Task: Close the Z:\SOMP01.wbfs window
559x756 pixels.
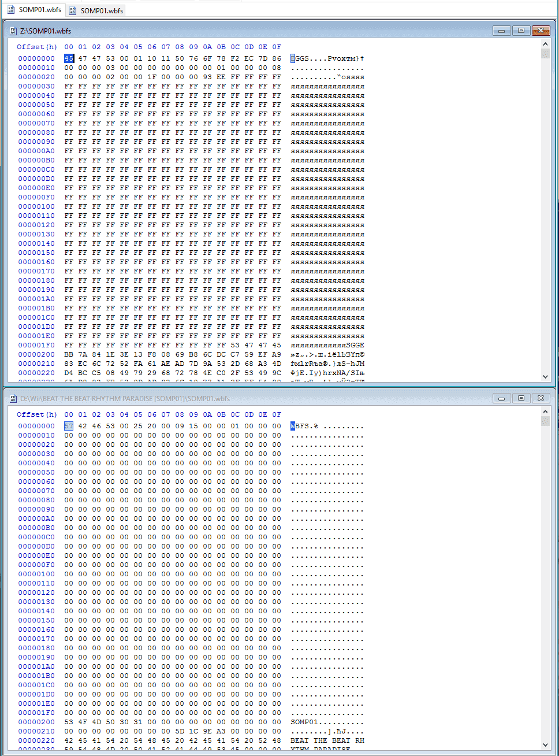Action: click(x=541, y=31)
